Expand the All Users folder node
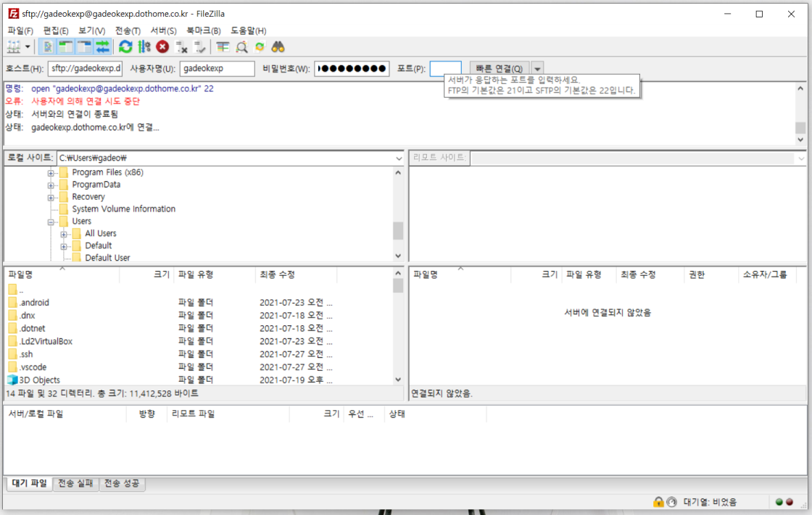The height and width of the screenshot is (515, 812). 64,234
